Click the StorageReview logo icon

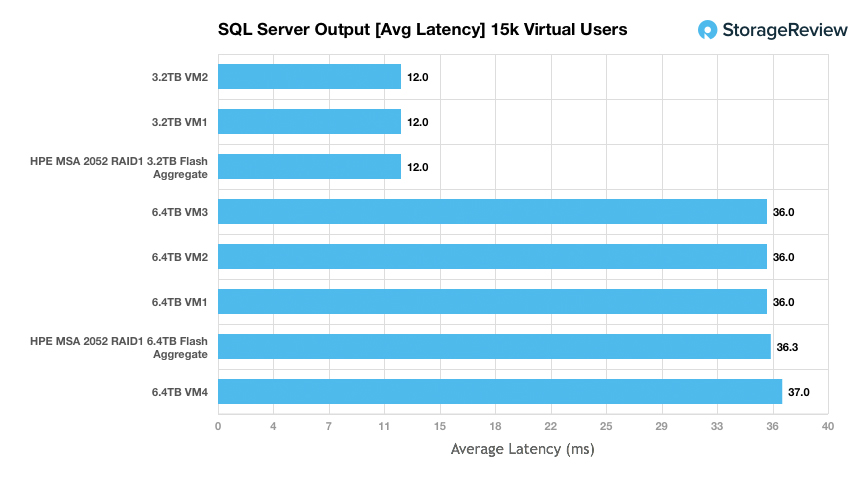707,30
